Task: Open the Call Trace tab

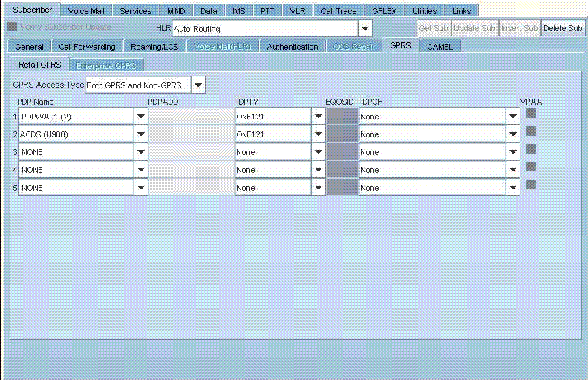Action: [x=339, y=11]
